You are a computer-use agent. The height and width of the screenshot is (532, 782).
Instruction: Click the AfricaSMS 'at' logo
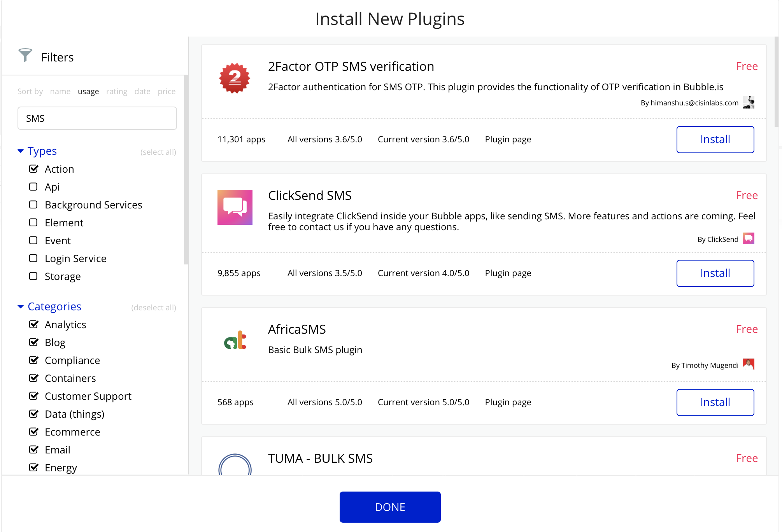point(235,340)
